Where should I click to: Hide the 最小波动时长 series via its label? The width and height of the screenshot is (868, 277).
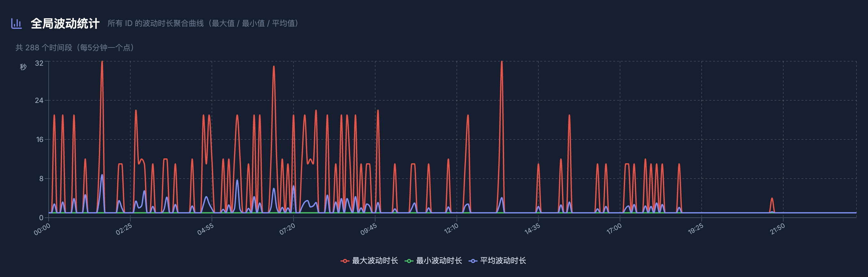point(439,261)
